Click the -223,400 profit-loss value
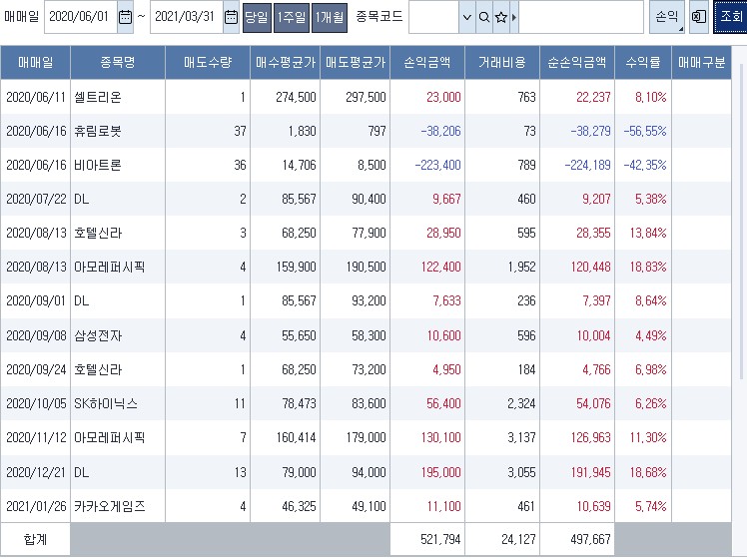The height and width of the screenshot is (560, 747). click(437, 165)
